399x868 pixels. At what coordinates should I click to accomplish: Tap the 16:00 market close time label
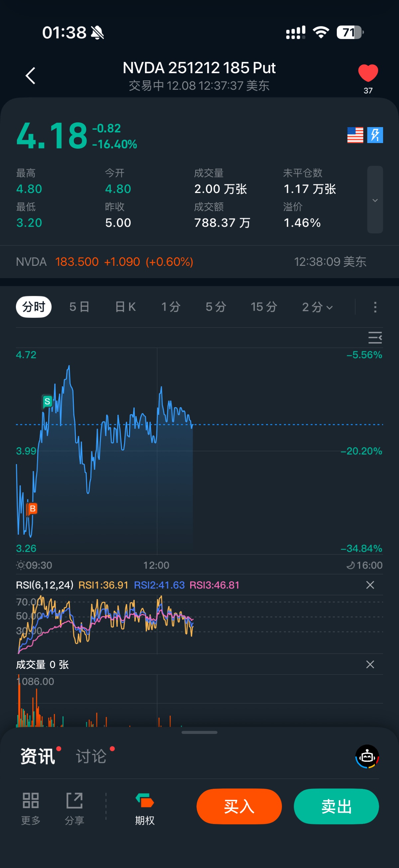click(x=369, y=565)
